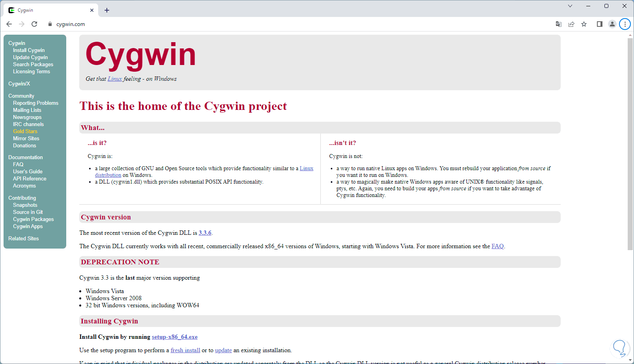Open API Reference documentation

(30, 179)
